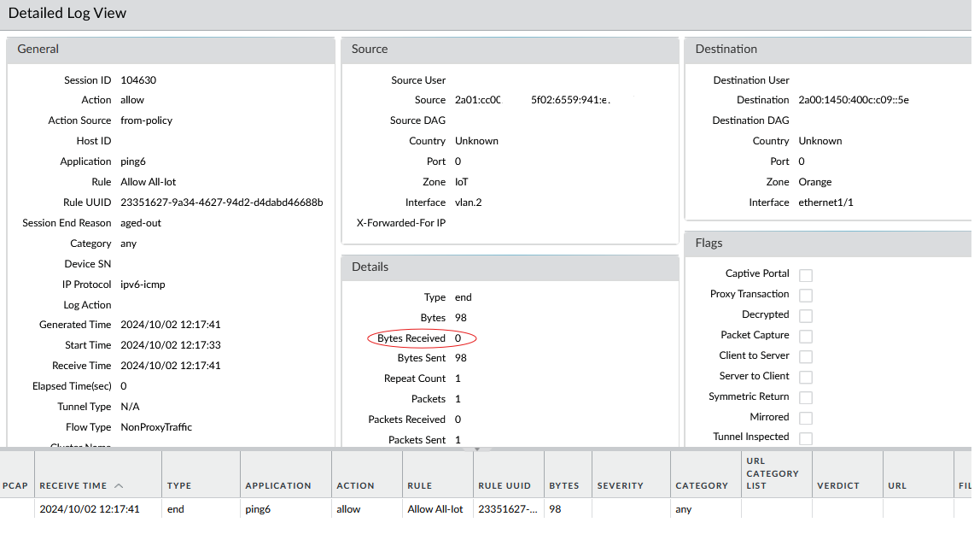Image resolution: width=980 pixels, height=540 pixels.
Task: Toggle the Server to Client checkbox
Action: [x=805, y=378]
